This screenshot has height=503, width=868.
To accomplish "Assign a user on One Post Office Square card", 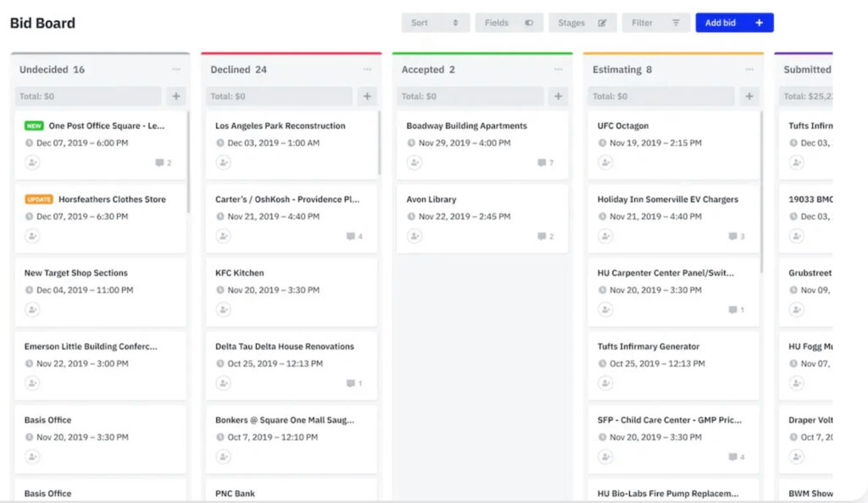I will (32, 162).
